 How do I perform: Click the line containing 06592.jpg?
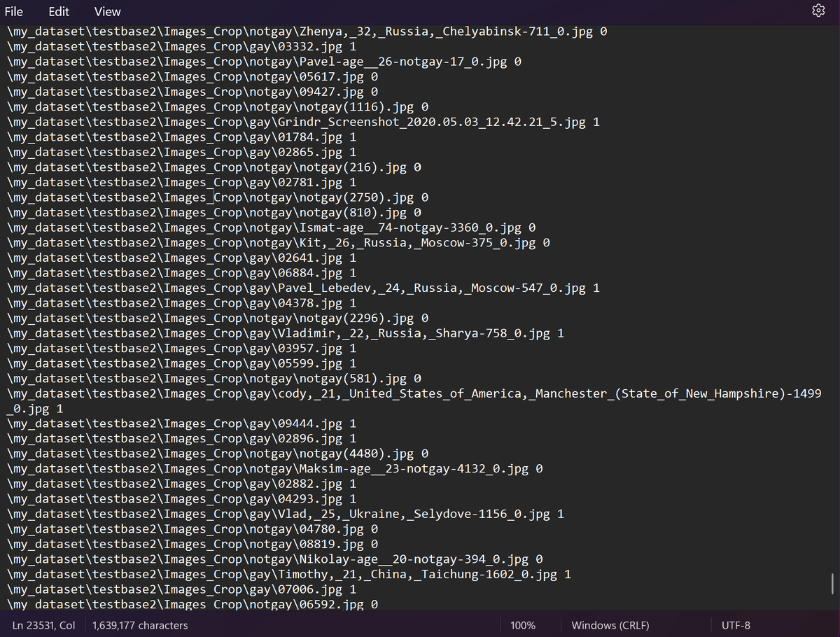[x=192, y=604]
